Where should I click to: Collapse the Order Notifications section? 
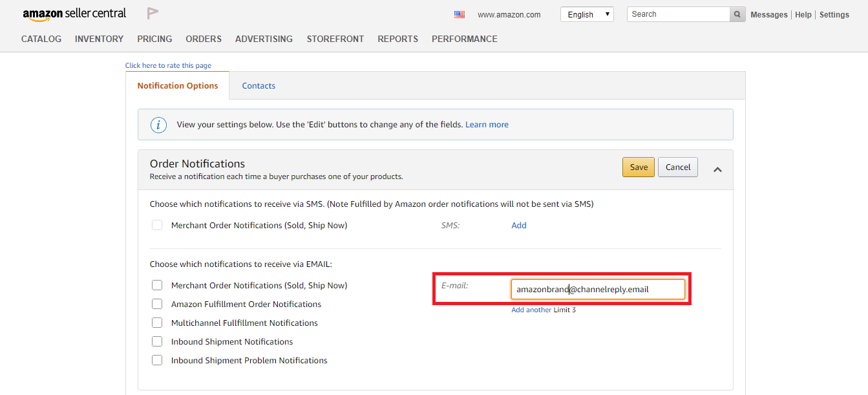(717, 169)
